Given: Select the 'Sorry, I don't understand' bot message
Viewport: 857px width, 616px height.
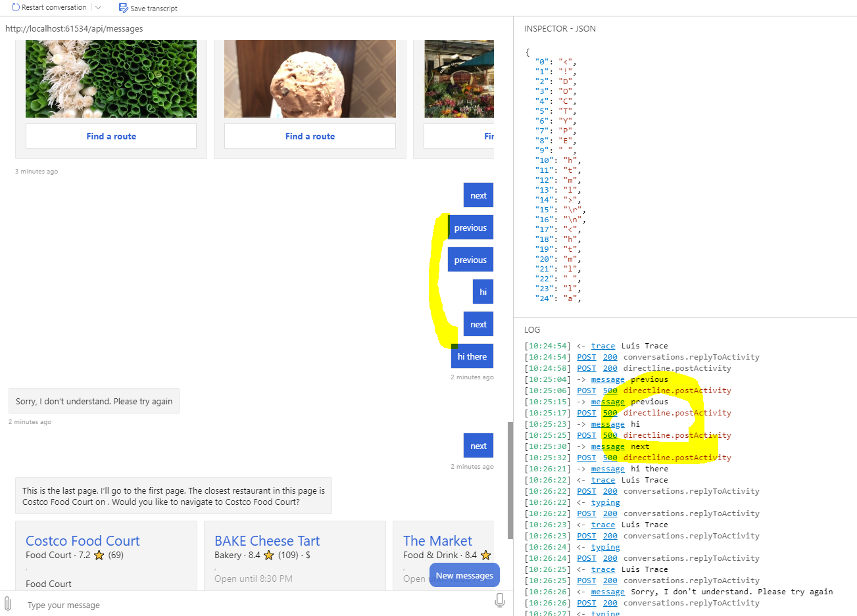Looking at the screenshot, I should (x=94, y=401).
